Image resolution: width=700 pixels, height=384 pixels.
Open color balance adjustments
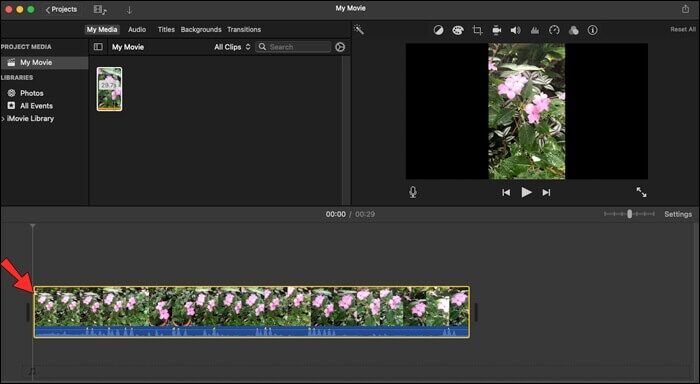click(438, 30)
